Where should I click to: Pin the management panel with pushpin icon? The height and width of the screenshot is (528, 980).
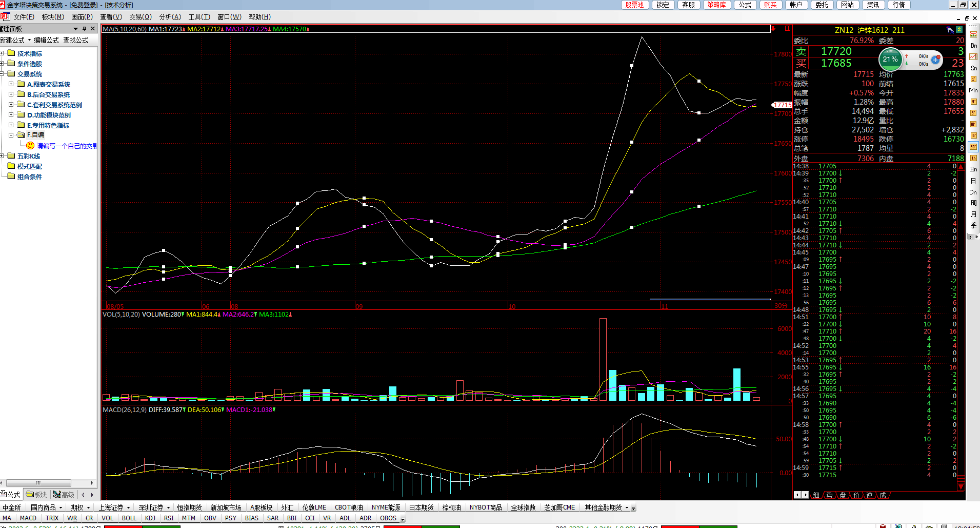pos(84,29)
